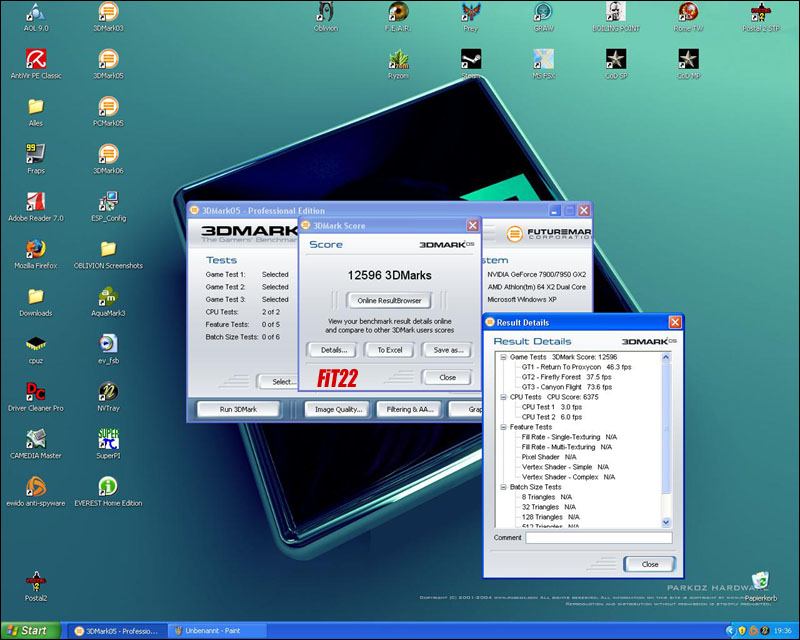Viewport: 800px width, 640px height.
Task: Select CPU Test 1 result row
Action: coord(552,407)
